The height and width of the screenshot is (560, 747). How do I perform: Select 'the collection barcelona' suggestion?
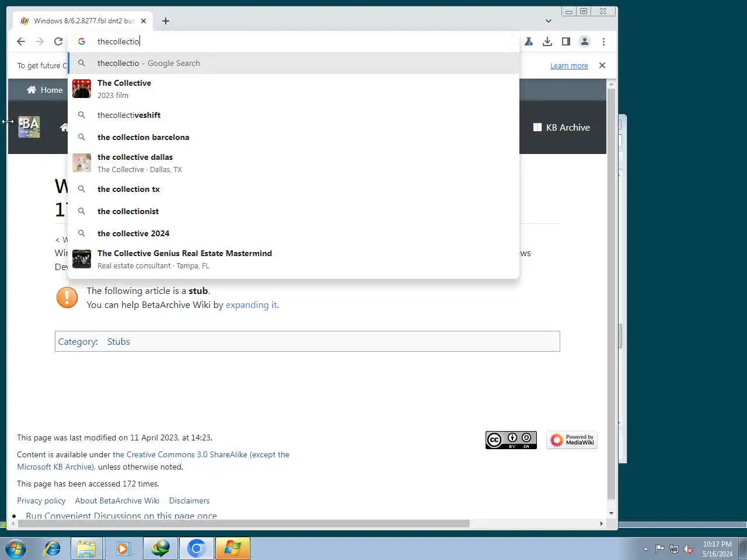294,137
